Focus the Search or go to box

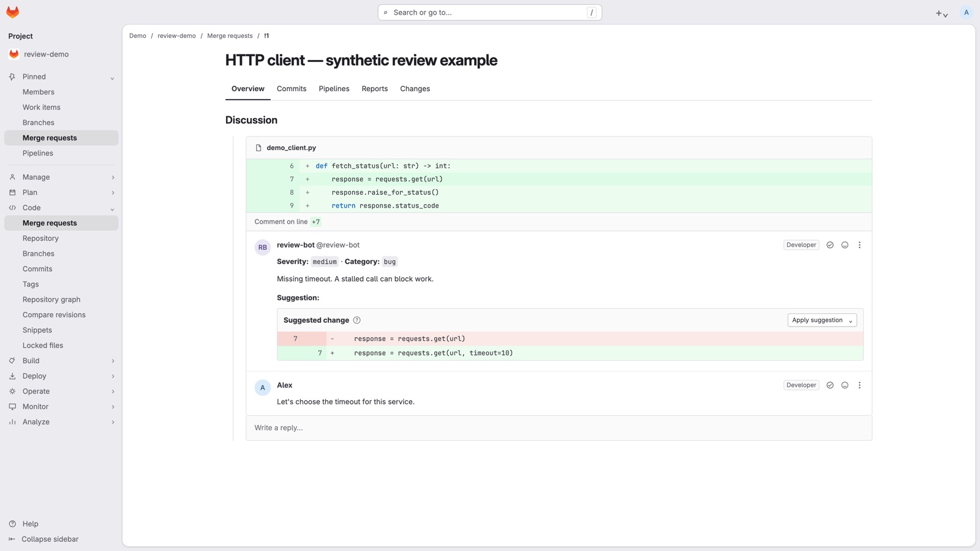click(489, 12)
